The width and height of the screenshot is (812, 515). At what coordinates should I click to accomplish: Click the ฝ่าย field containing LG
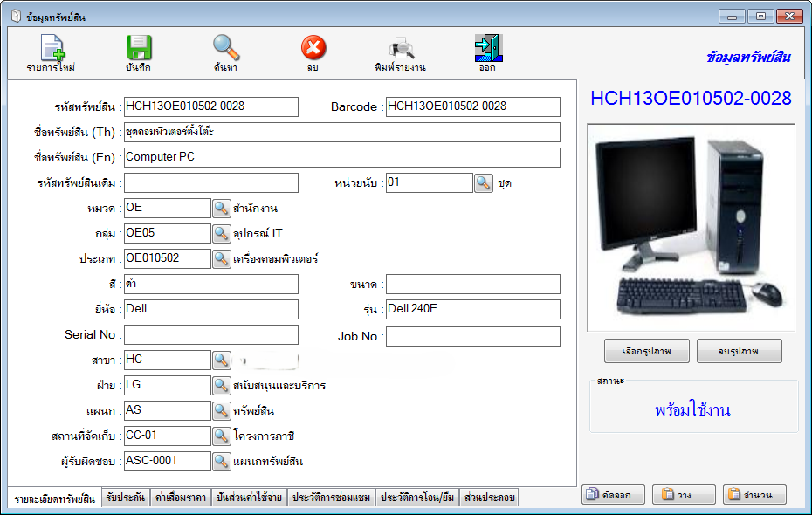[x=168, y=385]
